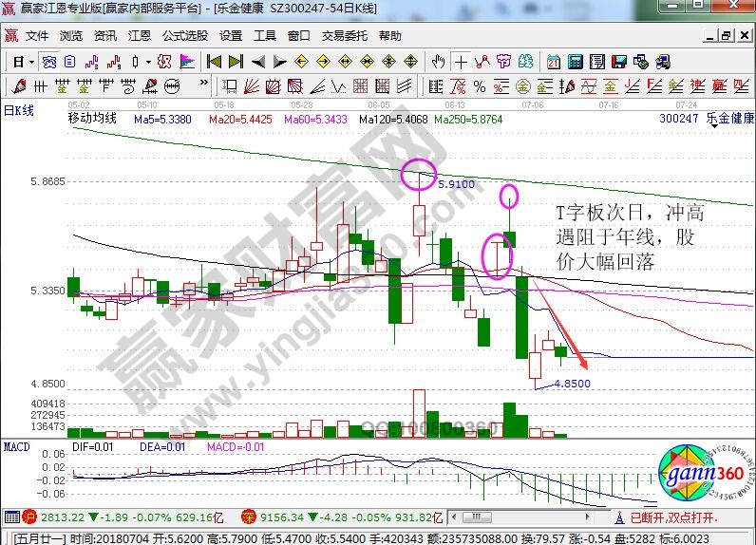Image resolution: width=756 pixels, height=545 pixels.
Task: Open the candlestick chart type dropdown arrow
Action: pyautogui.click(x=146, y=62)
